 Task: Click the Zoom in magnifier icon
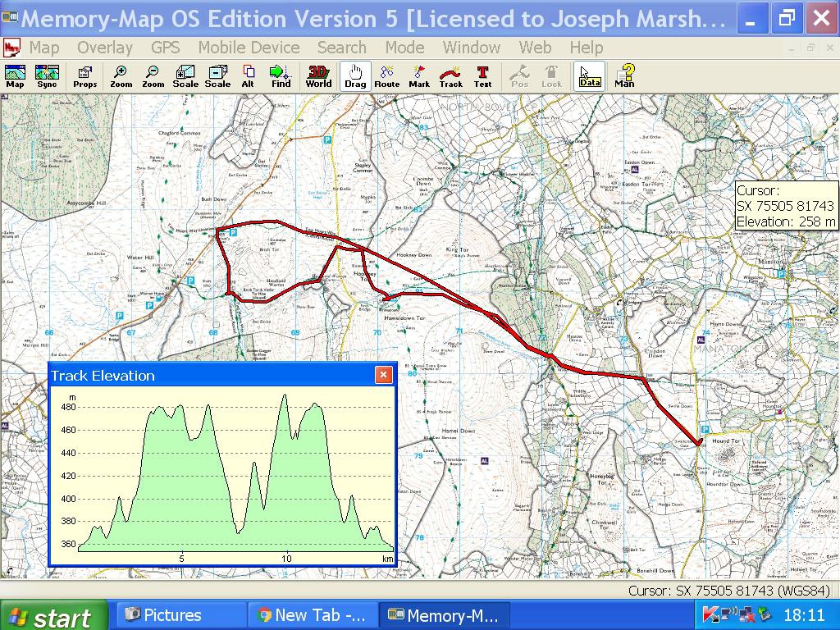pyautogui.click(x=121, y=76)
